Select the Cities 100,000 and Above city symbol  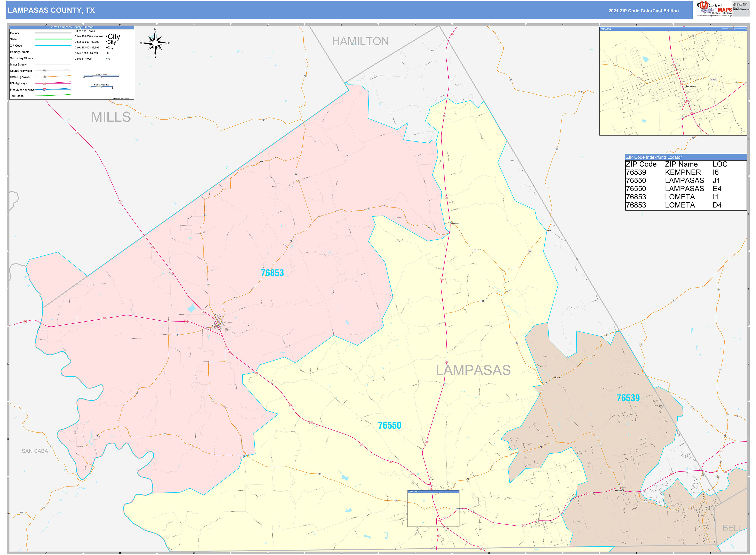[113, 37]
